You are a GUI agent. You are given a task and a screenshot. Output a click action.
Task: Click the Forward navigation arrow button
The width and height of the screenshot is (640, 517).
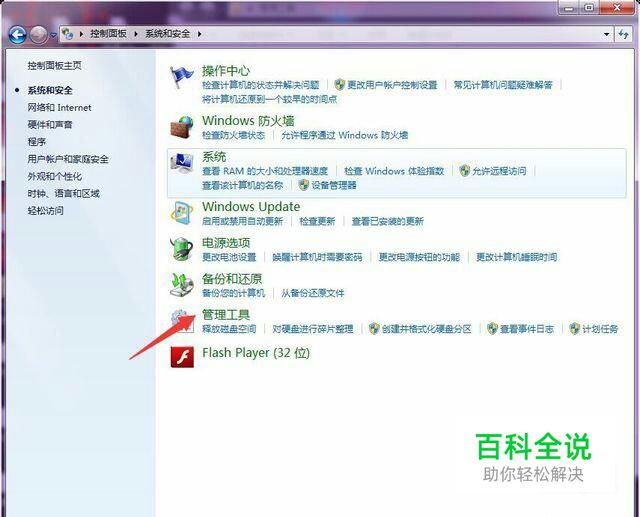[x=39, y=35]
